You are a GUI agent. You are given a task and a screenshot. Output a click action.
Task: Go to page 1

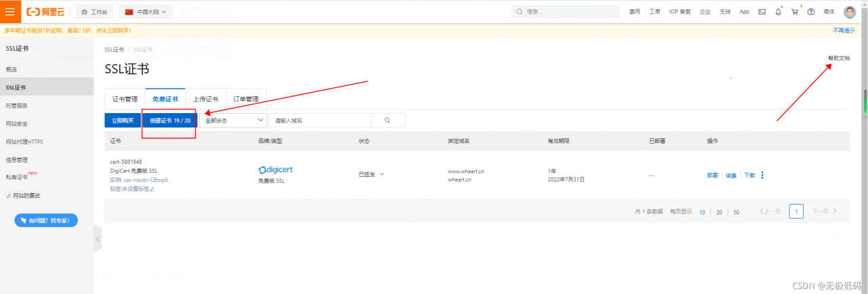tap(796, 211)
